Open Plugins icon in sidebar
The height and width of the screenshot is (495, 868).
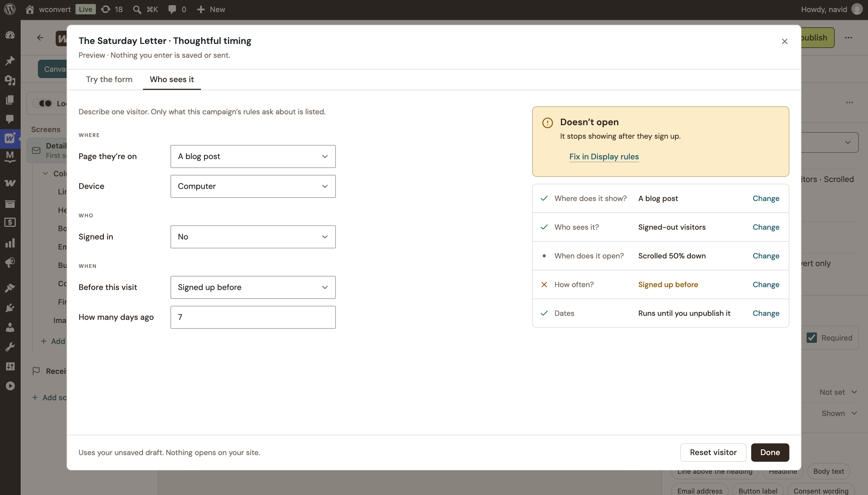tap(10, 307)
